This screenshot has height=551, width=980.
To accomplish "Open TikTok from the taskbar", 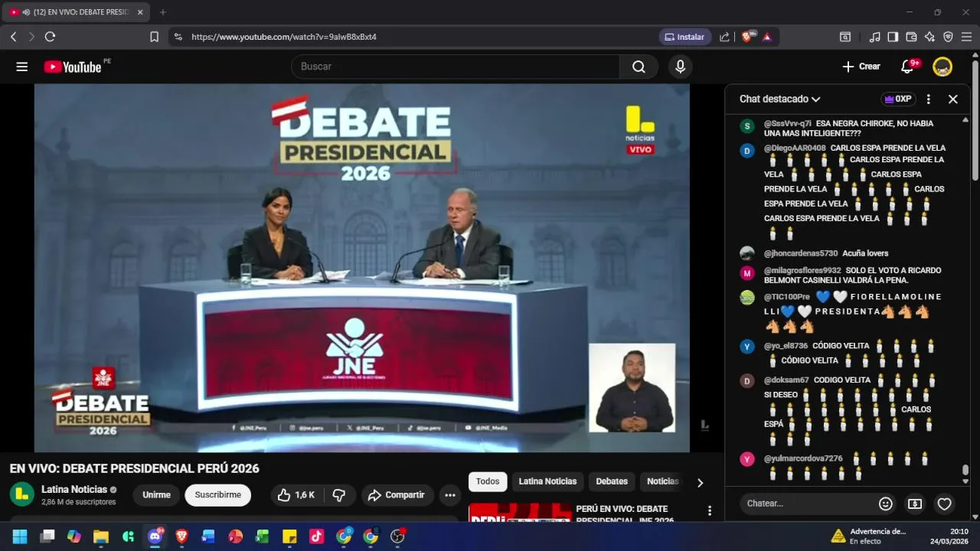I will (x=316, y=536).
